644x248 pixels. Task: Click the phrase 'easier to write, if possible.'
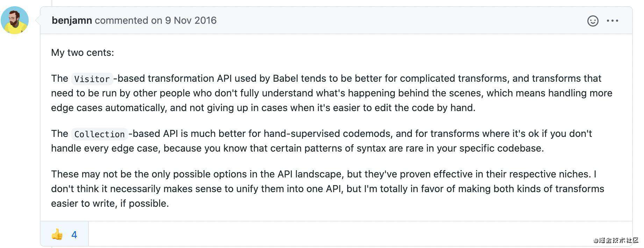click(x=110, y=203)
